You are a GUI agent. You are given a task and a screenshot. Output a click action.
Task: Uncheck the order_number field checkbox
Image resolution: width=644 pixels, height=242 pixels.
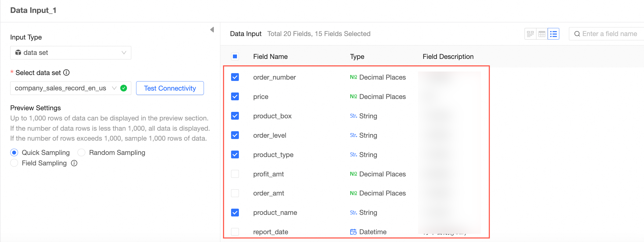235,77
